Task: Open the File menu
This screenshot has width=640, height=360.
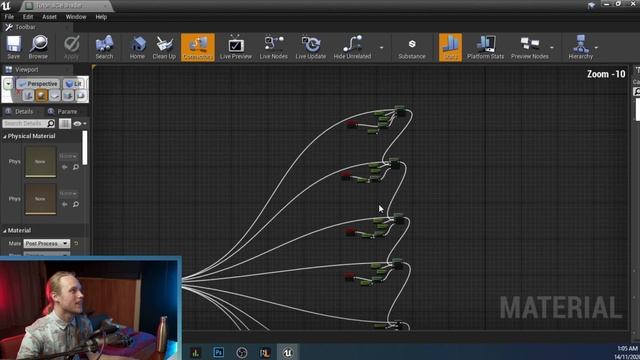Action: coord(9,17)
